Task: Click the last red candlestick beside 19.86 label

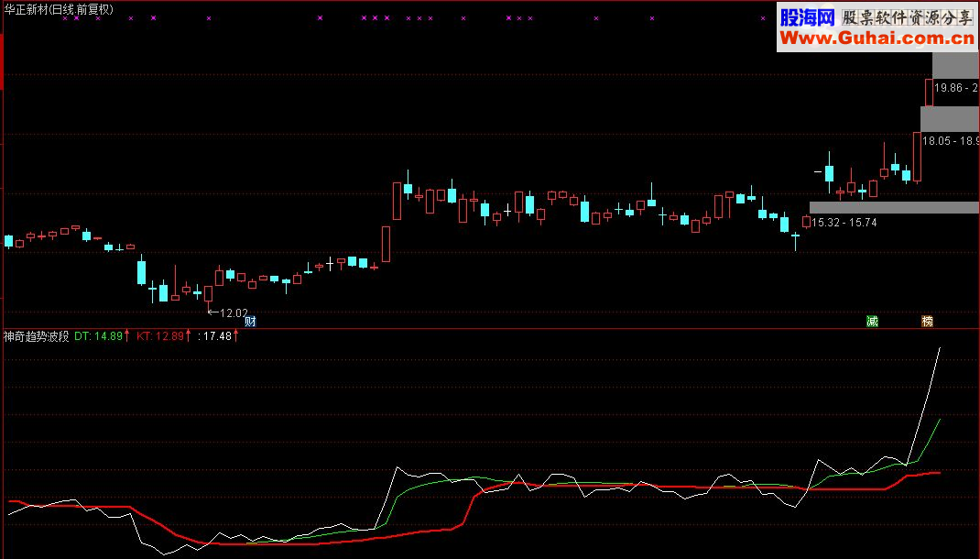Action: tap(930, 92)
